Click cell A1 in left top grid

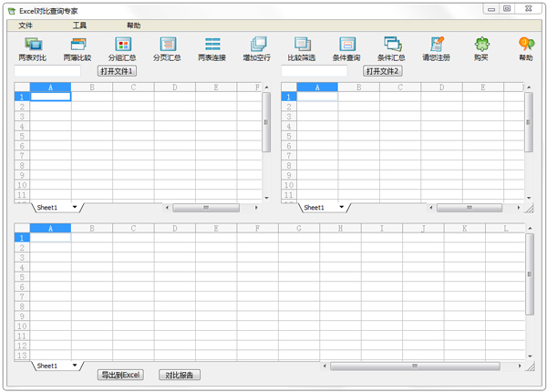pyautogui.click(x=50, y=97)
